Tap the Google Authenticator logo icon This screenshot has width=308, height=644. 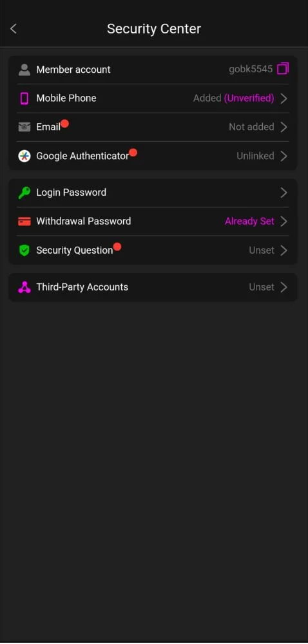pos(24,156)
